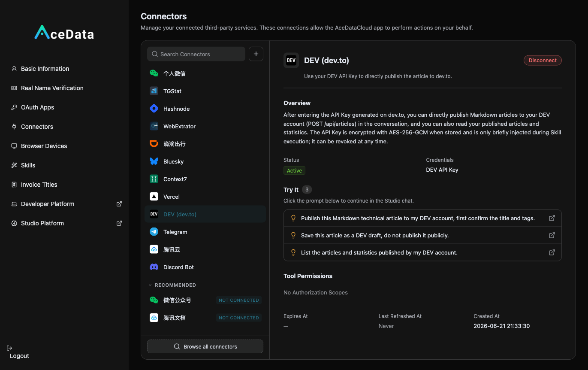
Task: Select prompt to publish Markdown technical article
Action: [x=422, y=218]
